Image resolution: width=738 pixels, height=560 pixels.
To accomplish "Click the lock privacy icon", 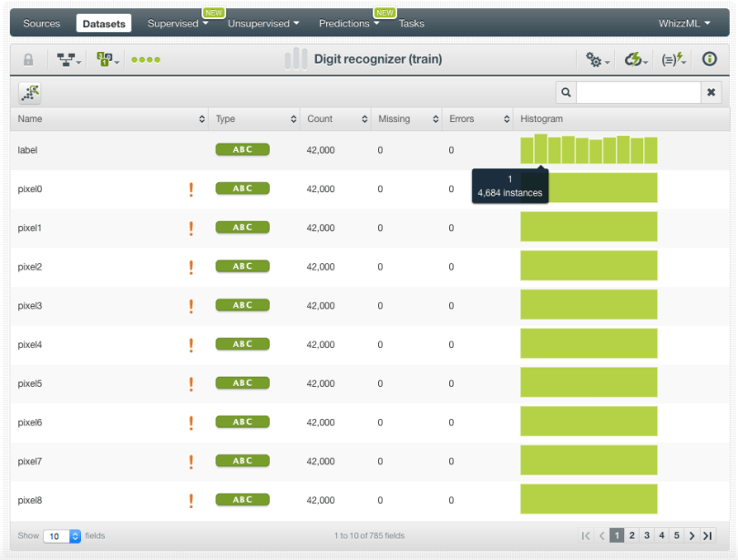I will 28,60.
